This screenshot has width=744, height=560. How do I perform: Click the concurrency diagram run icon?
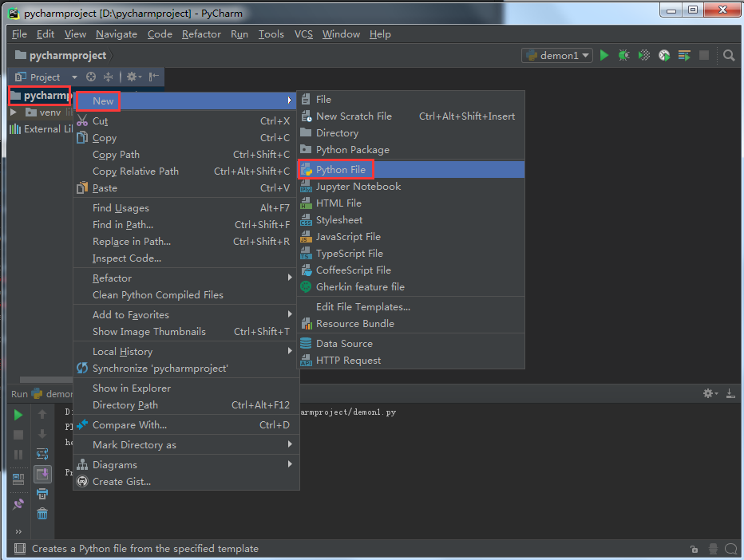[684, 56]
